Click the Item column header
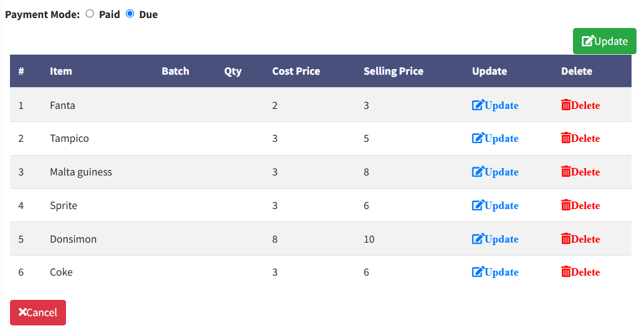The height and width of the screenshot is (331, 644). pyautogui.click(x=61, y=71)
